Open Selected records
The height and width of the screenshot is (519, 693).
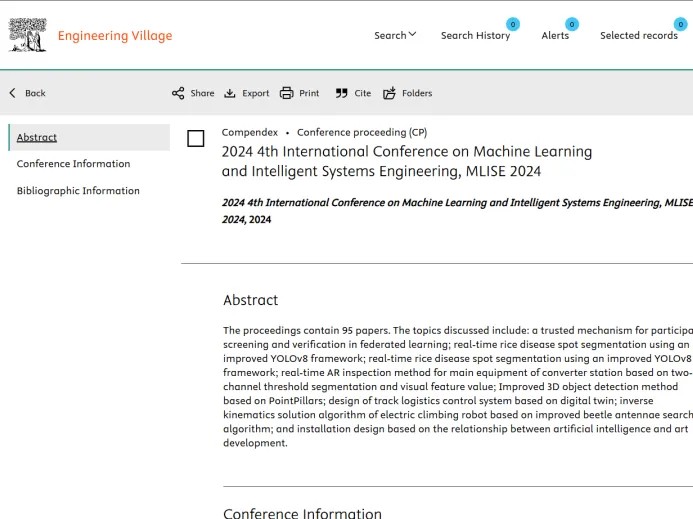pyautogui.click(x=638, y=35)
